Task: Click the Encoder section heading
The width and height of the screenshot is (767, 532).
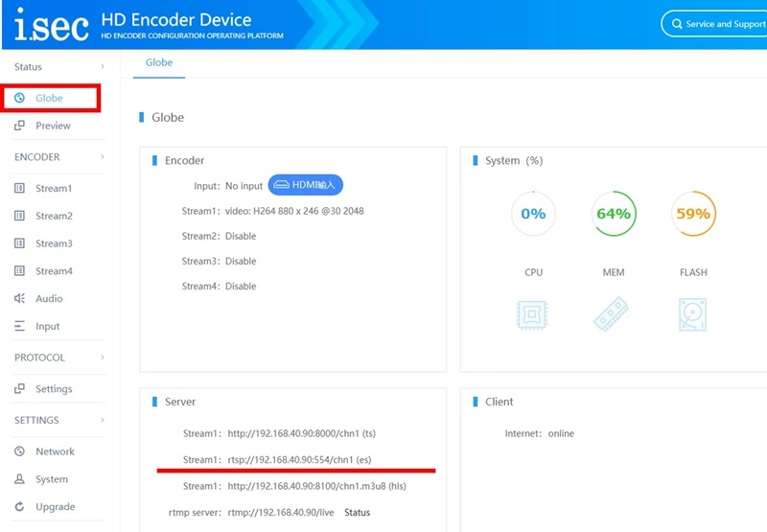Action: pos(184,160)
